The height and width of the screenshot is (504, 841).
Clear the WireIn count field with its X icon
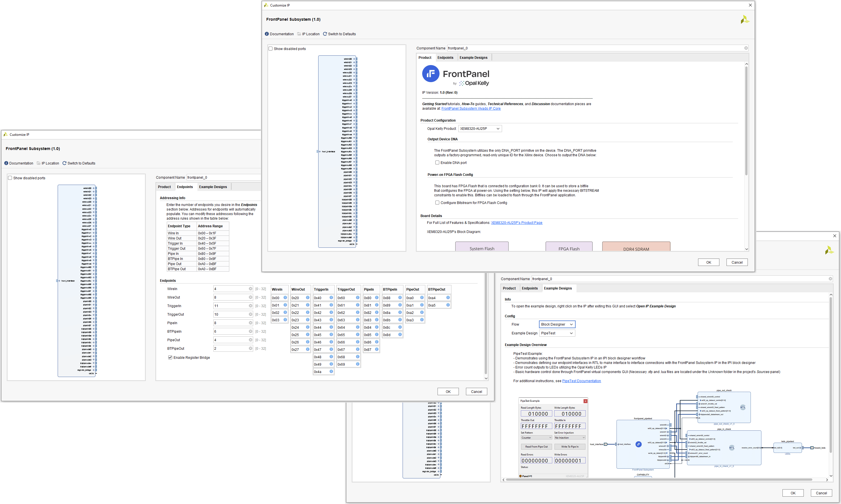coord(250,289)
